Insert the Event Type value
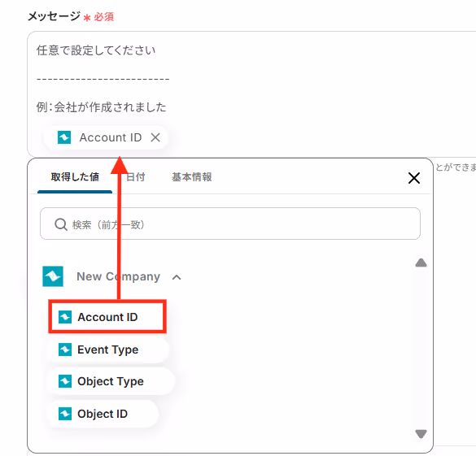Viewport: 476px width, 456px height. 107,350
